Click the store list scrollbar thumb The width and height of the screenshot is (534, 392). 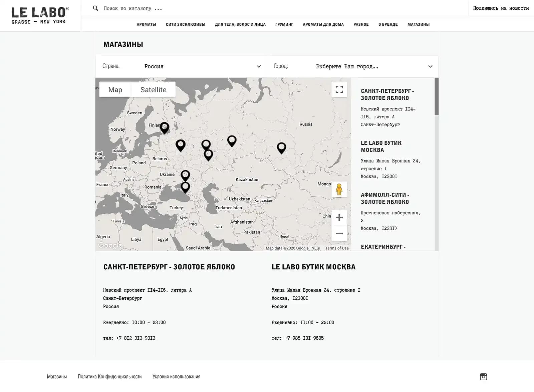click(x=437, y=97)
